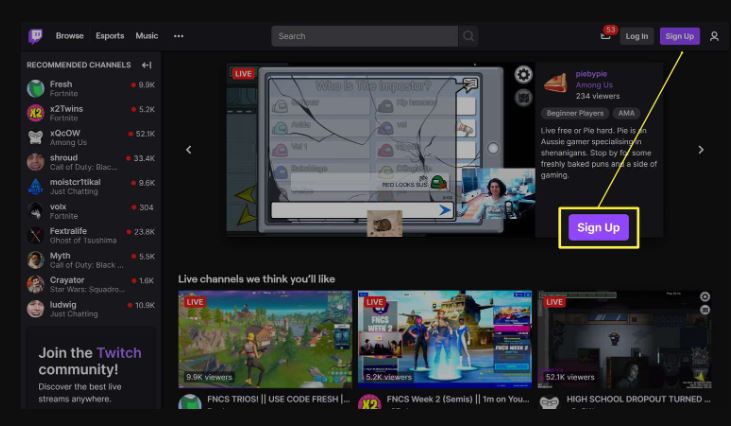Click the piebypie pie avatar
The height and width of the screenshot is (426, 731).
point(556,83)
